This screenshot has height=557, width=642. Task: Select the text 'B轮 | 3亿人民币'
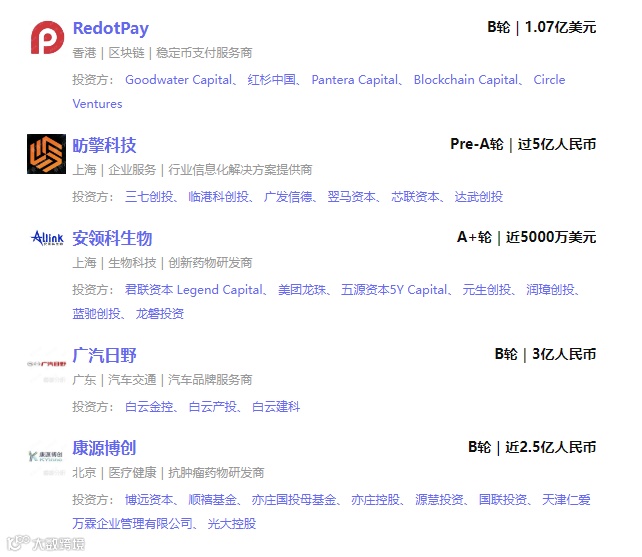[545, 354]
